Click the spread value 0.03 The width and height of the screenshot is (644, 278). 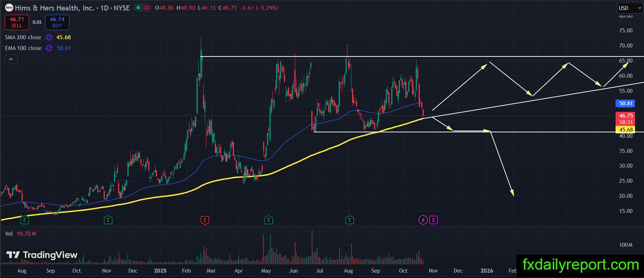37,22
